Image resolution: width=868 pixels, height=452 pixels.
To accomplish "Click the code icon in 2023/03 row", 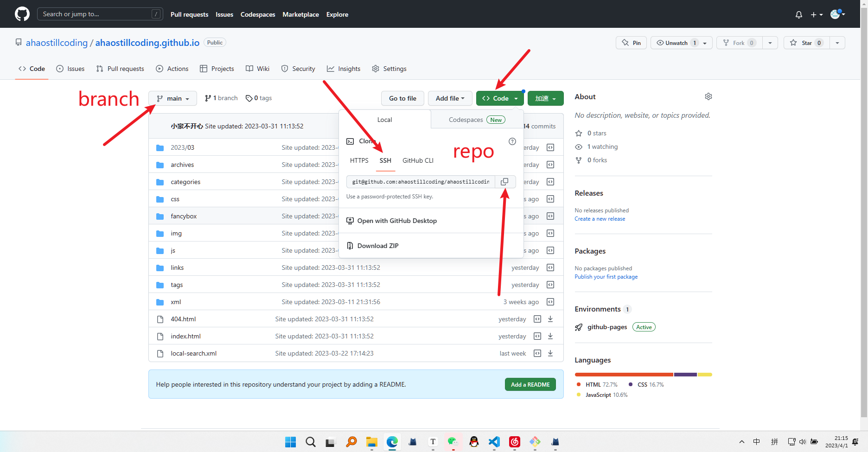I will 550,147.
